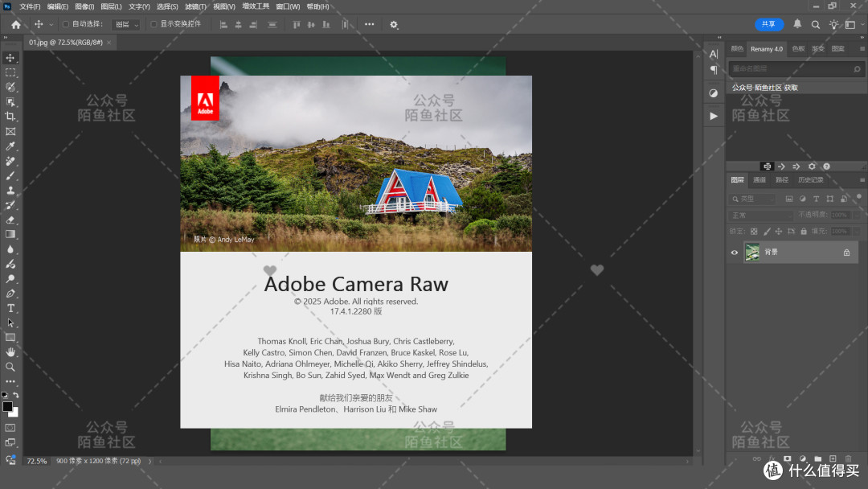The width and height of the screenshot is (868, 489).
Task: Switch to the 通道 tab
Action: click(x=759, y=180)
